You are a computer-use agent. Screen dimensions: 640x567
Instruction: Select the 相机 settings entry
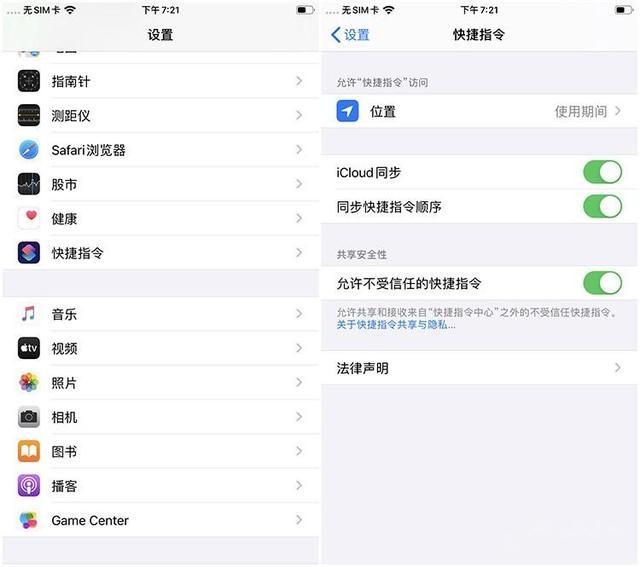pos(160,417)
